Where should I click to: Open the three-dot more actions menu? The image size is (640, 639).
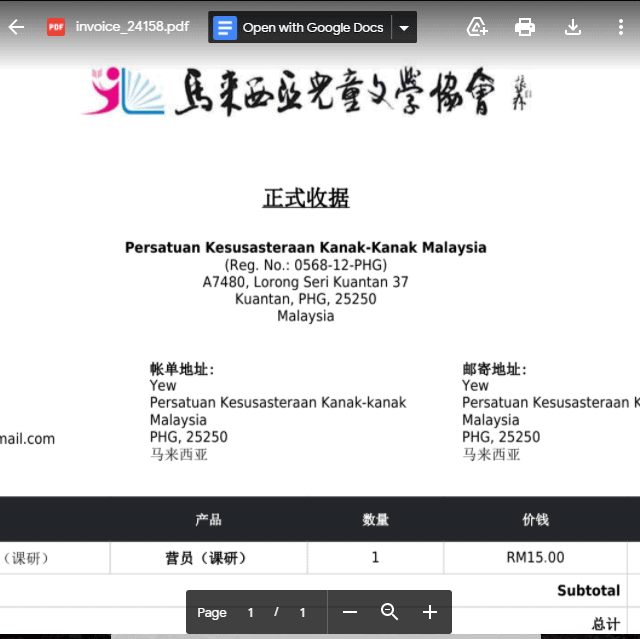coord(621,27)
